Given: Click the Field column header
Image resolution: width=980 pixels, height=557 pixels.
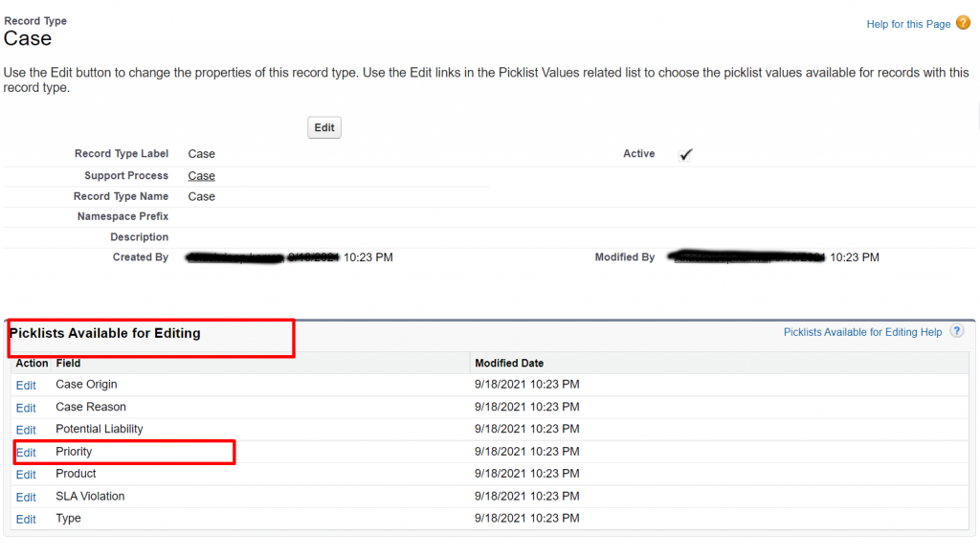Looking at the screenshot, I should coord(68,364).
